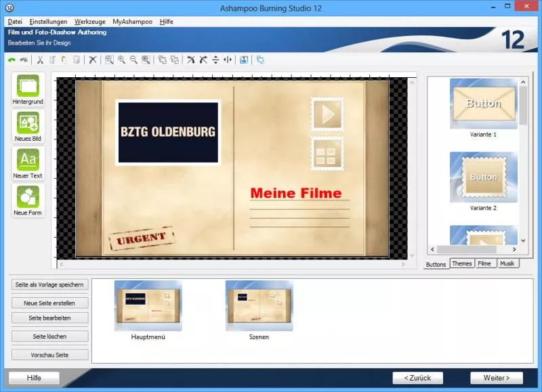Add a Neuer Text element
This screenshot has width=542, height=392.
[x=28, y=163]
